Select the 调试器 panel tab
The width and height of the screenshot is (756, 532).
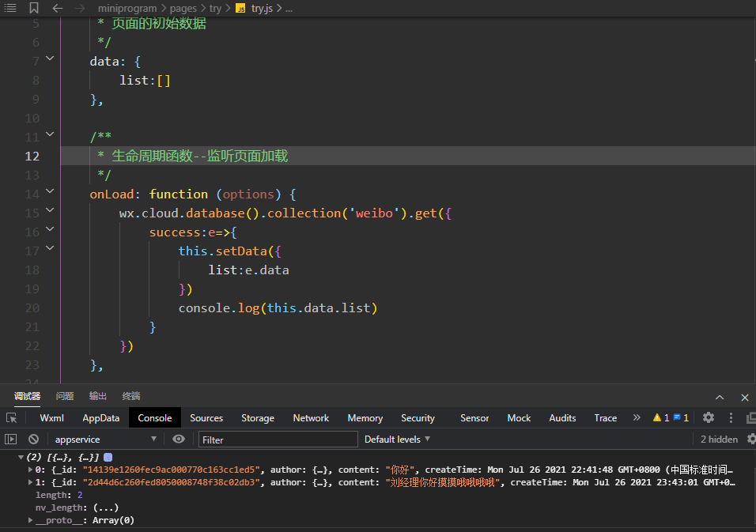click(27, 396)
